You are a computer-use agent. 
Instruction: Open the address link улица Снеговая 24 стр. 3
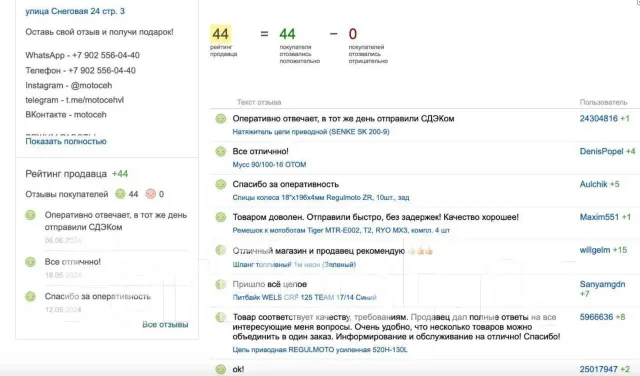pyautogui.click(x=75, y=11)
